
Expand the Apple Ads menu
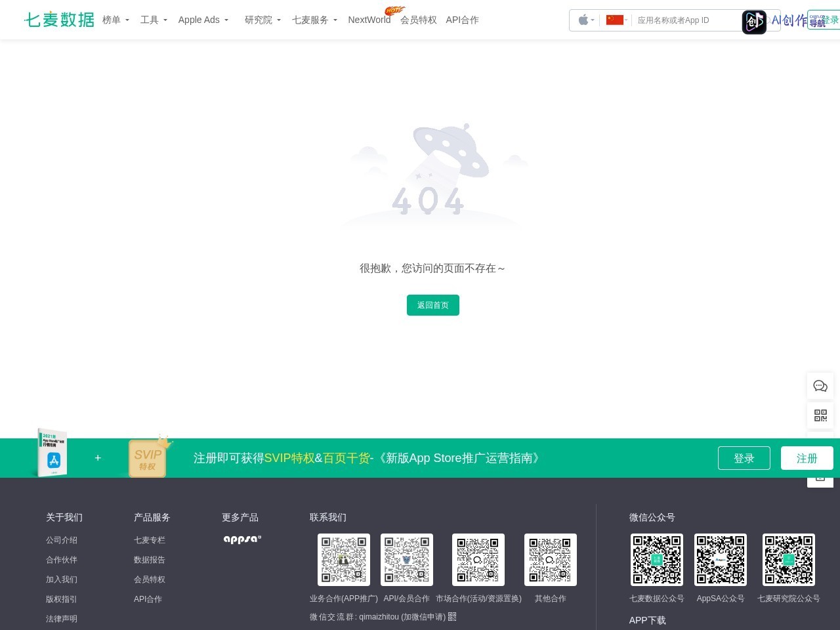pos(203,20)
